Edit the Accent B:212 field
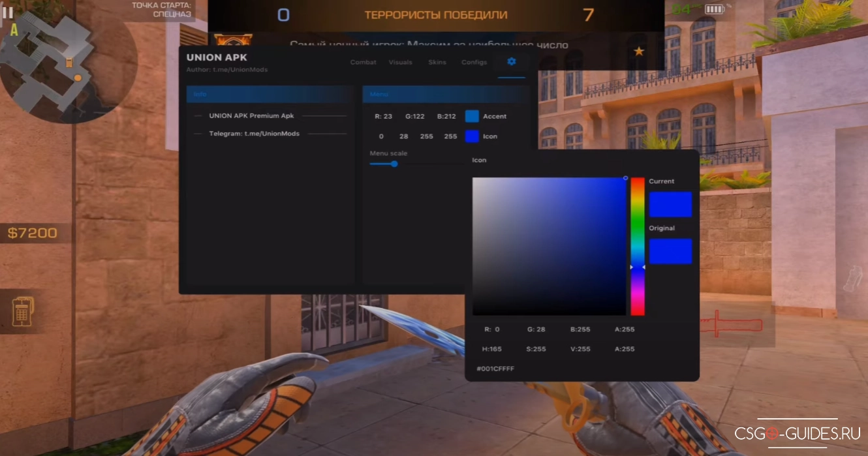 click(x=446, y=116)
